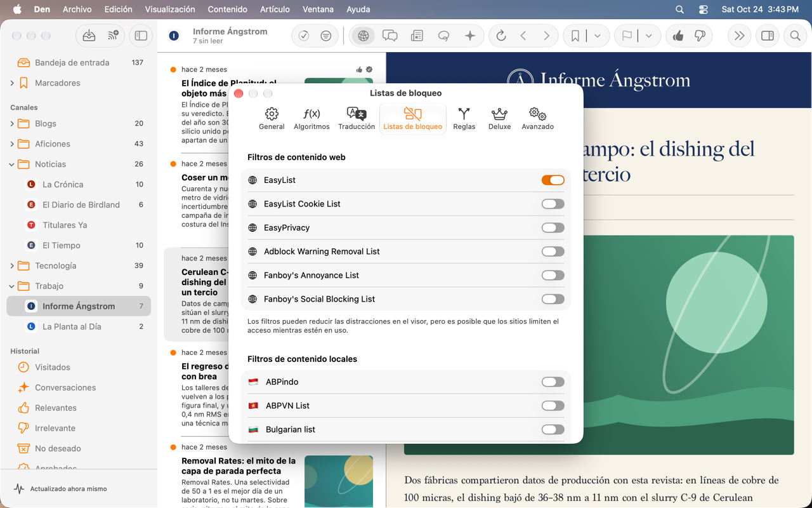Enable the ABPVN List toggle
Image resolution: width=812 pixels, height=508 pixels.
pos(553,406)
